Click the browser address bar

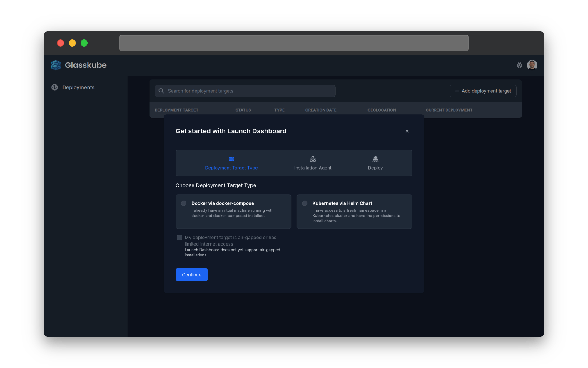(294, 43)
